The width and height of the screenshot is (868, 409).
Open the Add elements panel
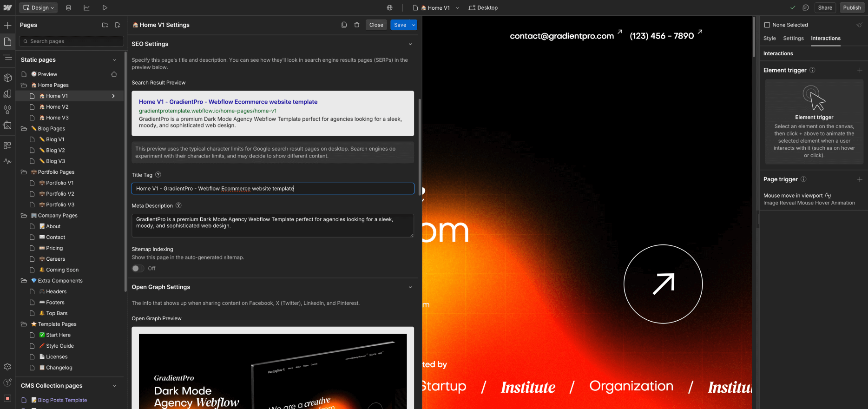7,26
